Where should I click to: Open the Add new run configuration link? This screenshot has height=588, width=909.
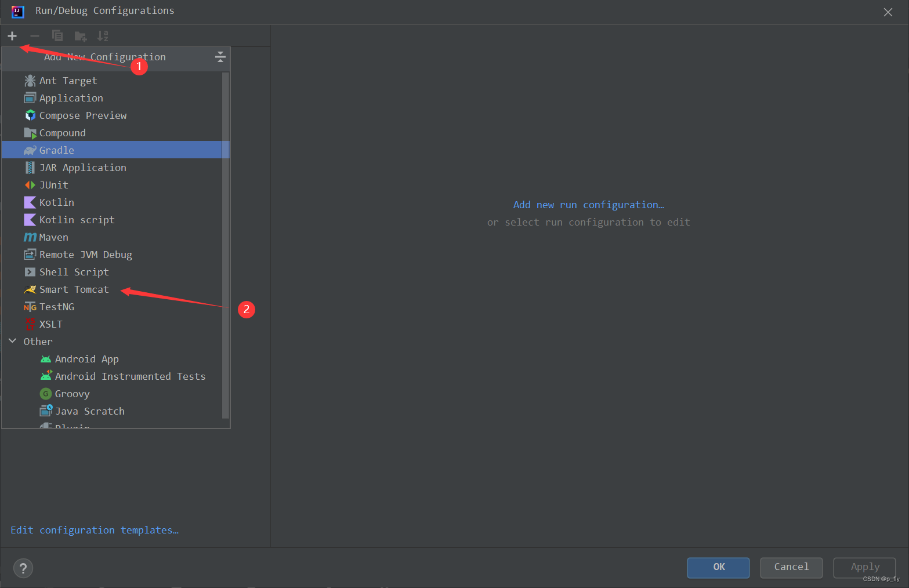click(589, 205)
